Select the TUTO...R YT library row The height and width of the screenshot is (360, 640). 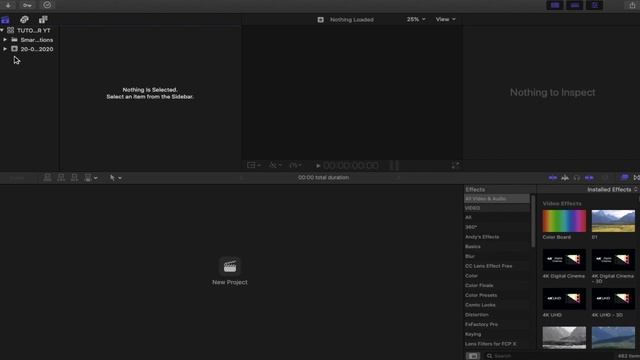tap(29, 30)
